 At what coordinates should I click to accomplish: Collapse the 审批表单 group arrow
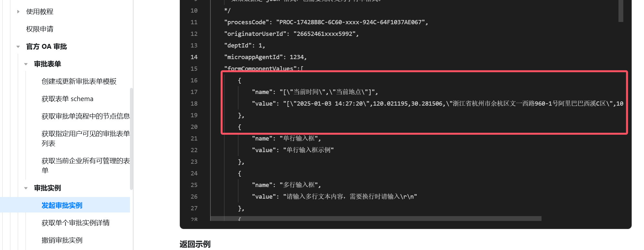[26, 64]
